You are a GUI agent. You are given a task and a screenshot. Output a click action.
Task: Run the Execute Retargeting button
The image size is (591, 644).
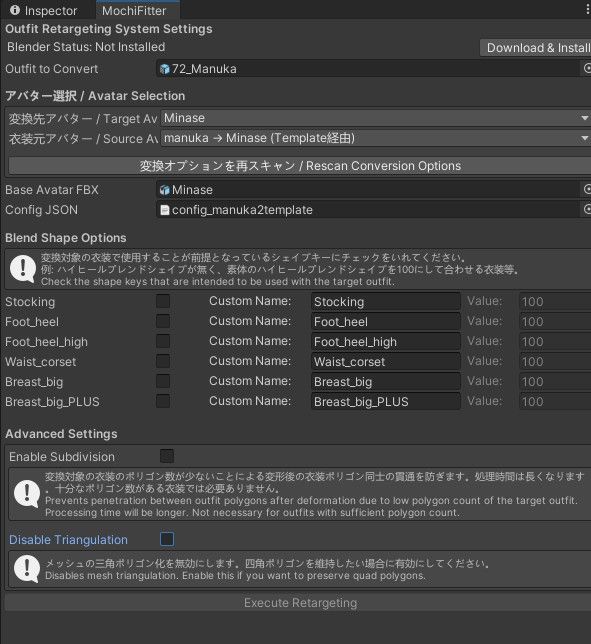coord(298,603)
